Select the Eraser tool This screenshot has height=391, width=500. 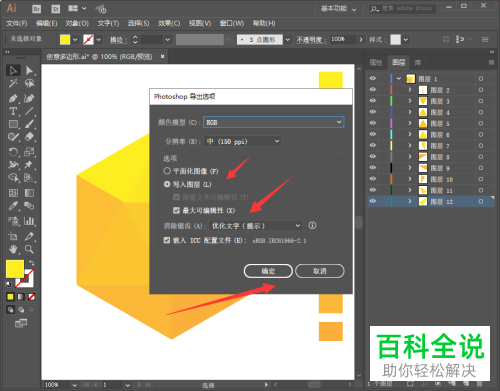click(x=29, y=137)
